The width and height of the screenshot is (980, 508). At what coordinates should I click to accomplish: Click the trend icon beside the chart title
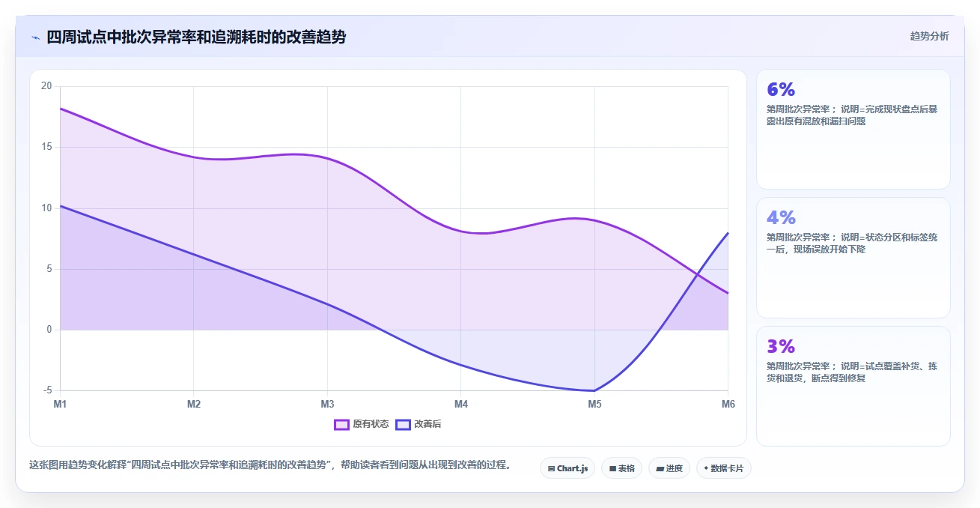click(x=35, y=37)
